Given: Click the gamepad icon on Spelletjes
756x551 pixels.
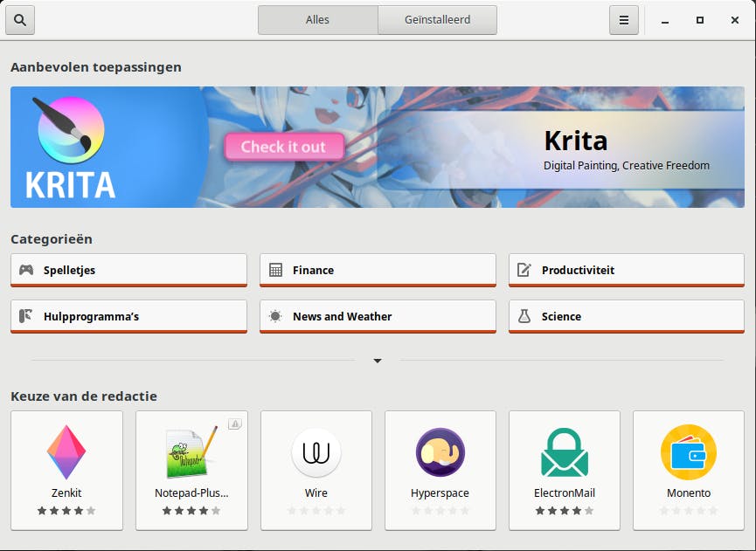Looking at the screenshot, I should click(26, 270).
